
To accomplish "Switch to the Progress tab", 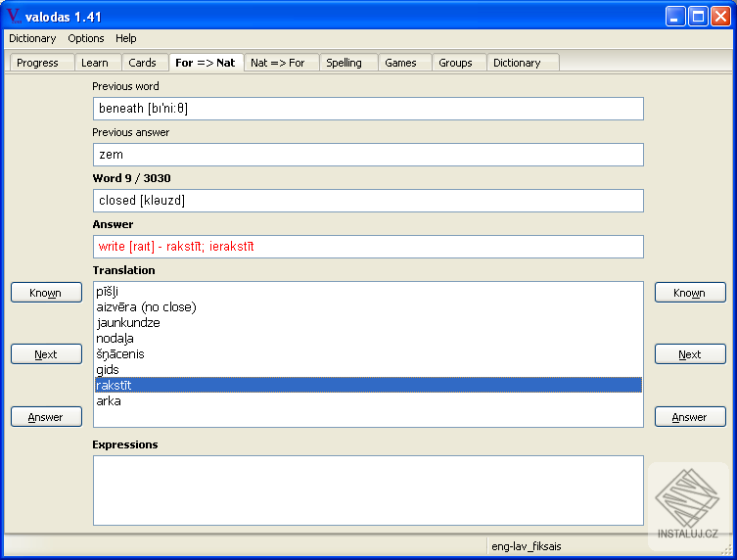I will coord(38,63).
